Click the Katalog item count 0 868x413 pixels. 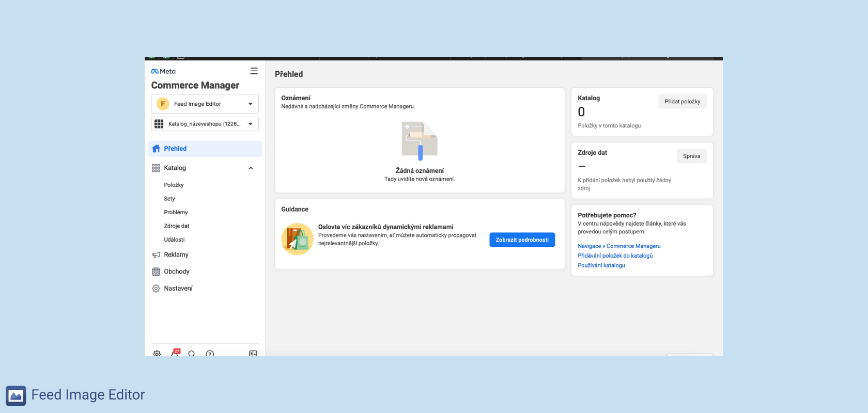(581, 112)
